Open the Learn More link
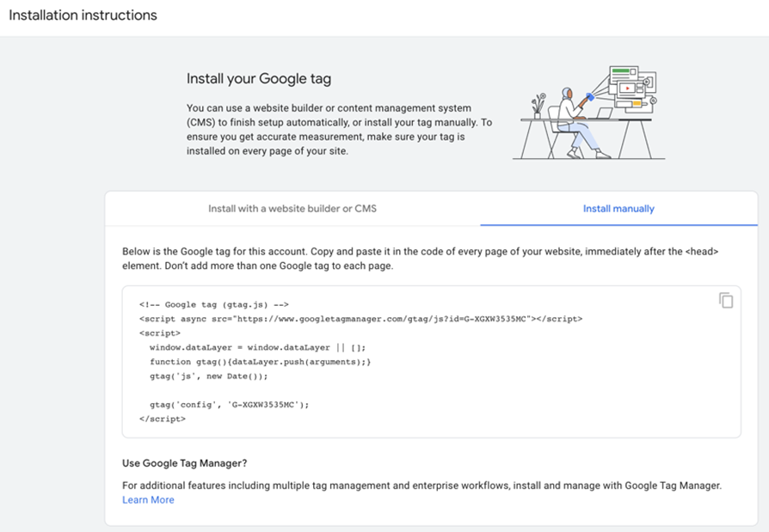Screen dimensions: 769x532 click(148, 500)
